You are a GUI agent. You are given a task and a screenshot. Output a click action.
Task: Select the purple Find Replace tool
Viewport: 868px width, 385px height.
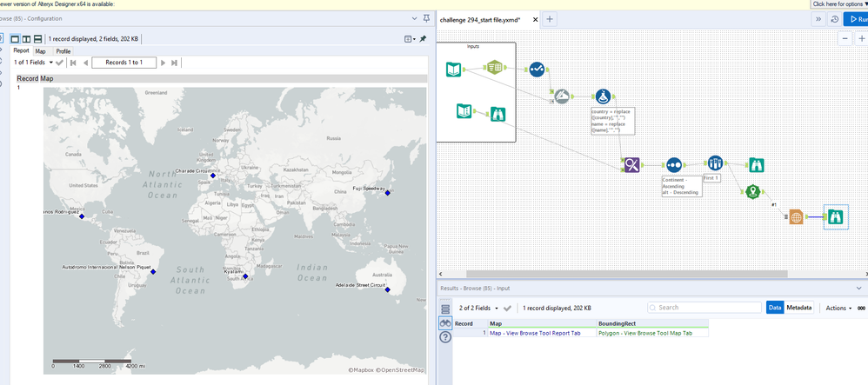tap(632, 165)
